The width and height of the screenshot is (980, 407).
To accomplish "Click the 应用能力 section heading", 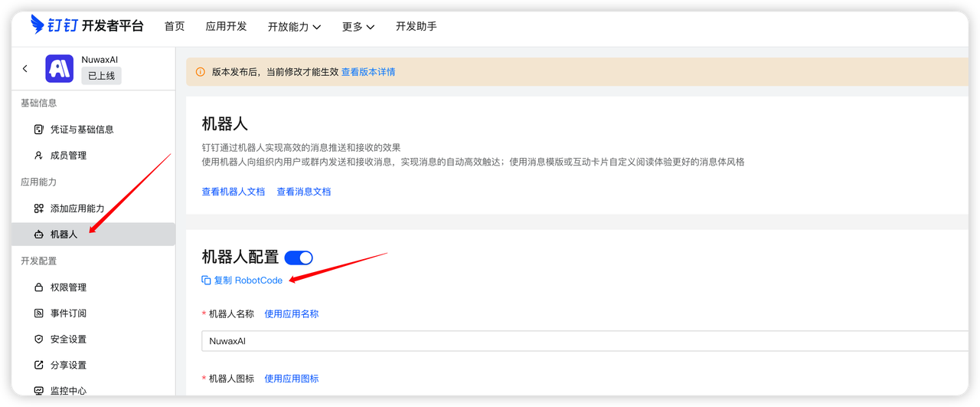I will (x=39, y=182).
